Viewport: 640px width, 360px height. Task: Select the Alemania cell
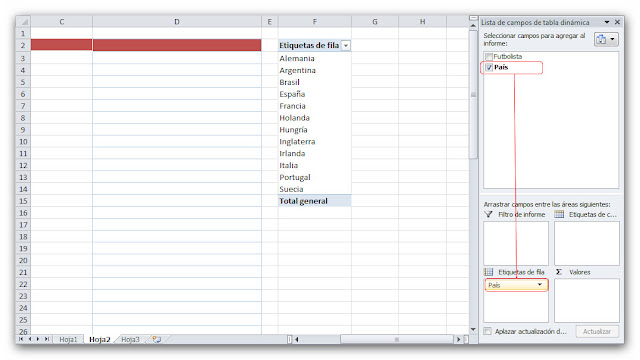pyautogui.click(x=315, y=58)
